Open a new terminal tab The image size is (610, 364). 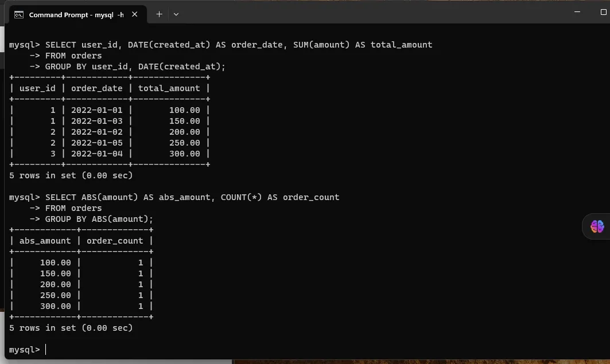[159, 14]
